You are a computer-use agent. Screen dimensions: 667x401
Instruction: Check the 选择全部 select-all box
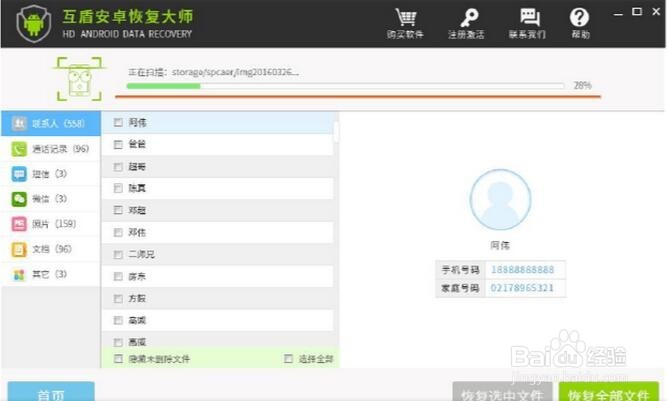tap(288, 359)
